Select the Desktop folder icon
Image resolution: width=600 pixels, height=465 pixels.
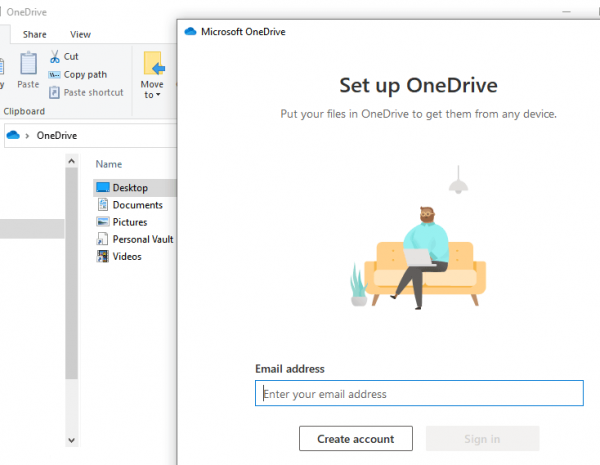(103, 187)
